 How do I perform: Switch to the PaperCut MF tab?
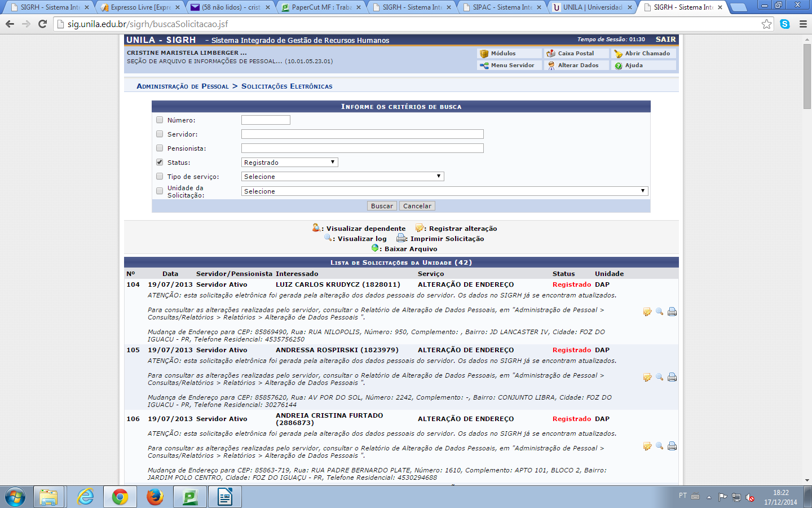321,7
